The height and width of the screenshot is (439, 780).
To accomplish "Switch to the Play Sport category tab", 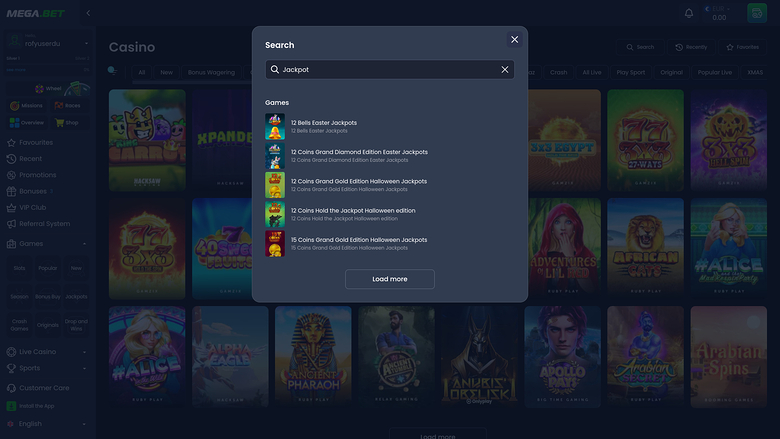I will tap(630, 72).
